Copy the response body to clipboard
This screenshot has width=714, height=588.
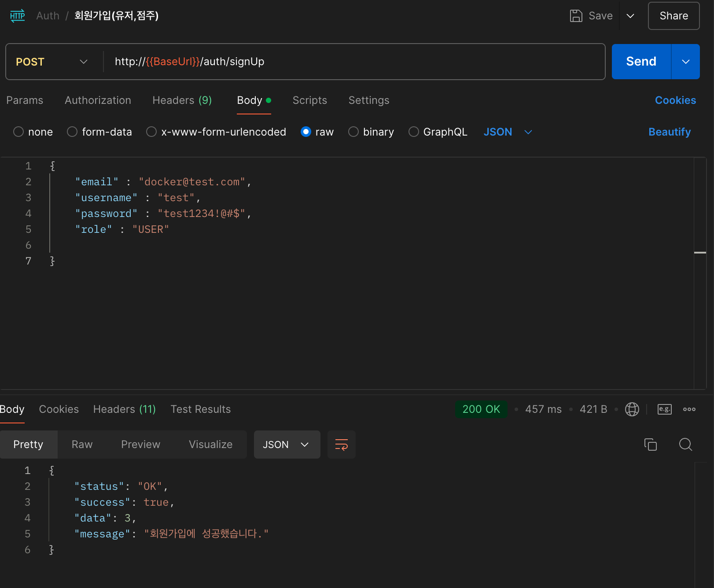(x=650, y=445)
